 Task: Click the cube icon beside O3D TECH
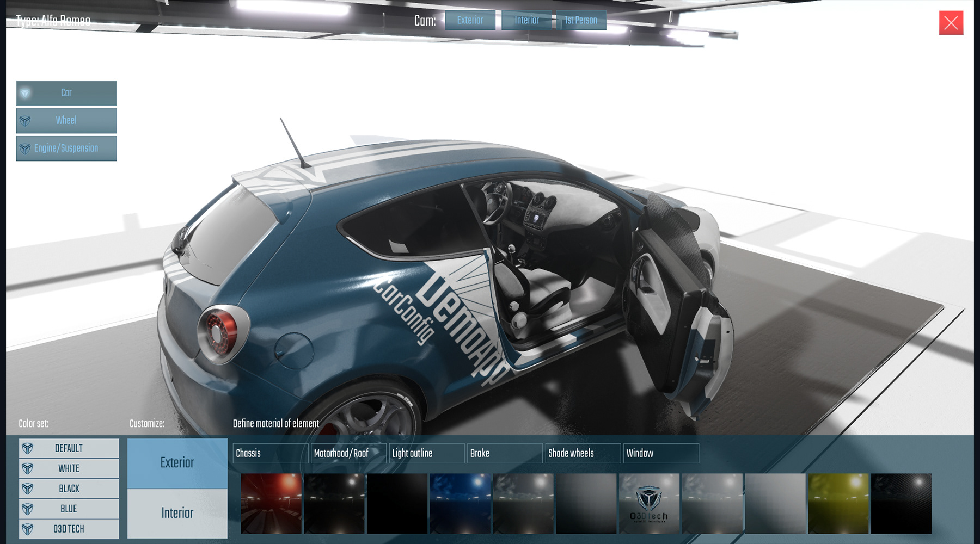[28, 529]
